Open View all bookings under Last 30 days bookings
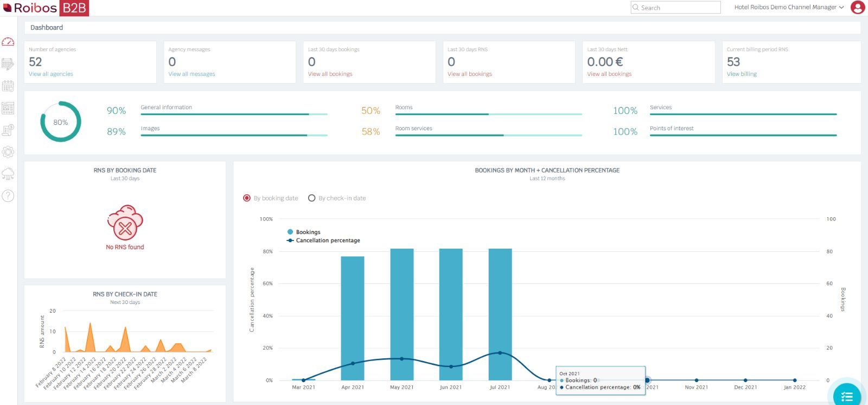The width and height of the screenshot is (868, 405). [x=330, y=74]
